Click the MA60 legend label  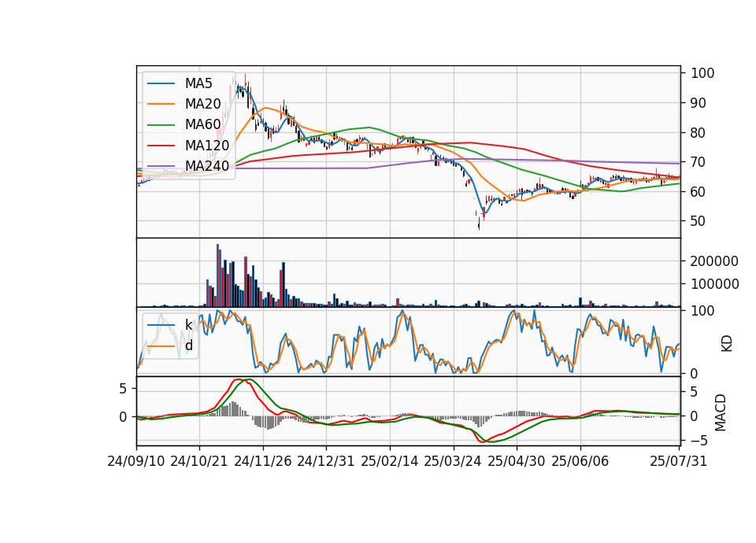(202, 124)
